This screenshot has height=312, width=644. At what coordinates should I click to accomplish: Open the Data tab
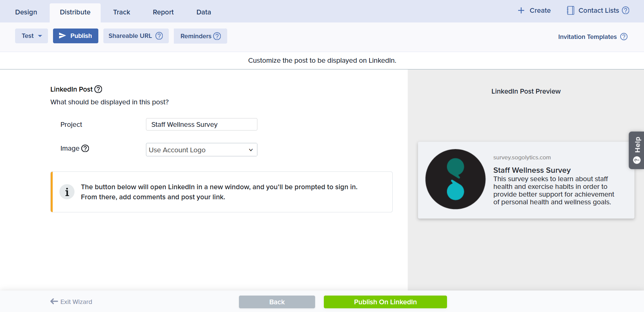pyautogui.click(x=204, y=12)
